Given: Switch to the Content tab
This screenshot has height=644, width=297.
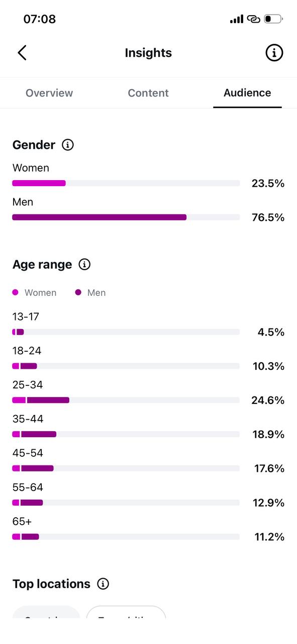Looking at the screenshot, I should 148,93.
